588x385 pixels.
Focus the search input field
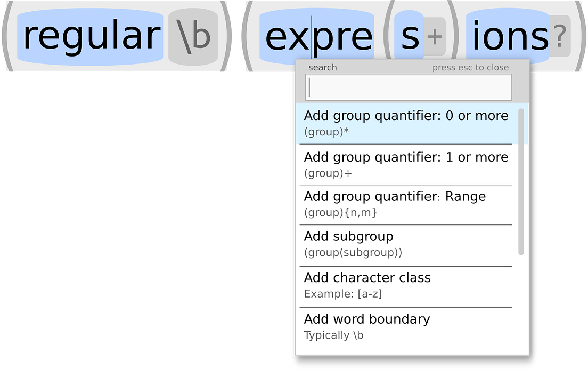tap(408, 87)
